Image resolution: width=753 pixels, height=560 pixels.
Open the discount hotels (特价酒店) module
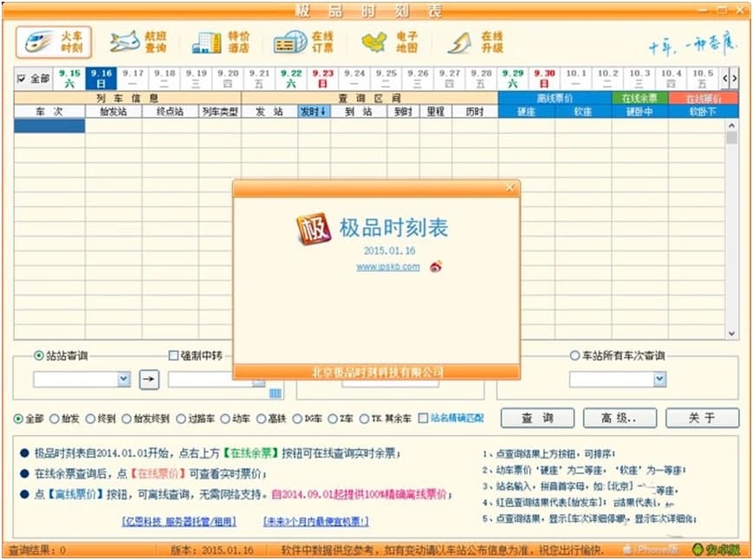[221, 42]
